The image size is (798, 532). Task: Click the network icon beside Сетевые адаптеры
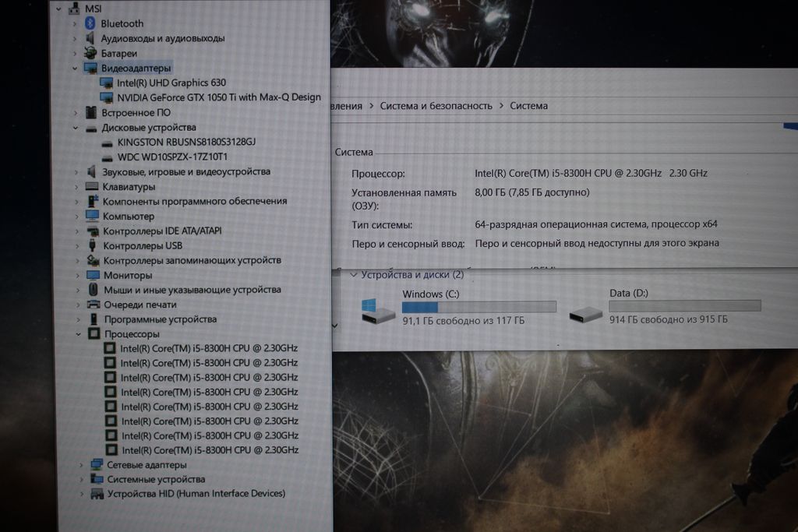(96, 464)
